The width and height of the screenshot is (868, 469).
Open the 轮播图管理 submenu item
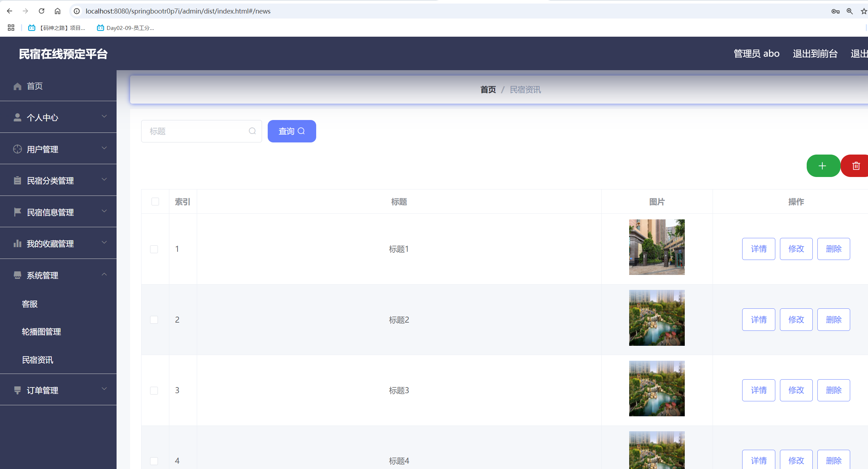(41, 332)
